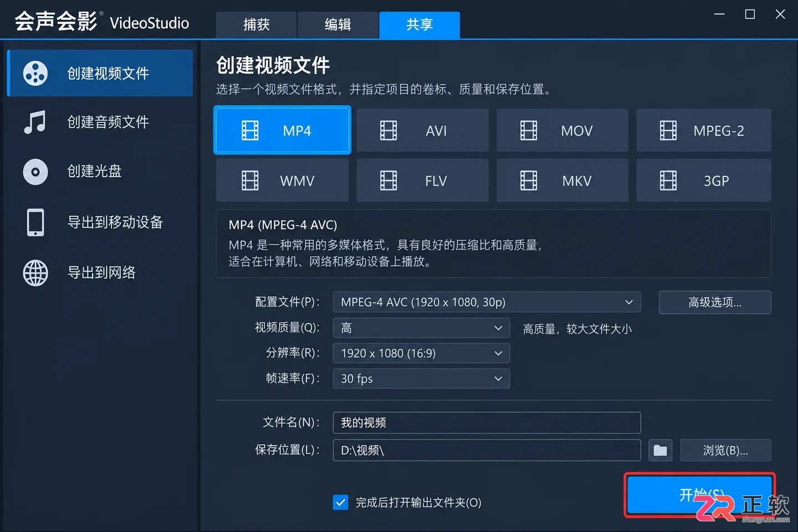
Task: Click the disc icon for creating a disc
Action: coord(35,172)
